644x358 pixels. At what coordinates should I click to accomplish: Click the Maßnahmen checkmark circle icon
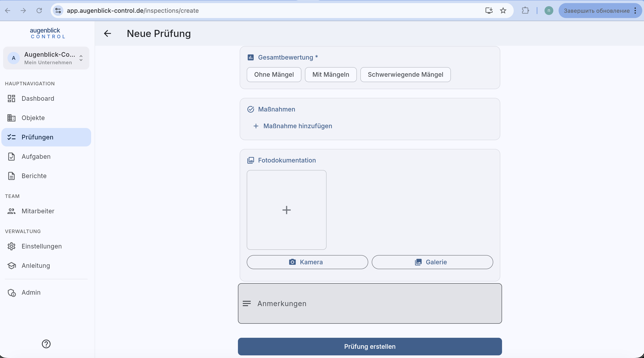point(250,109)
